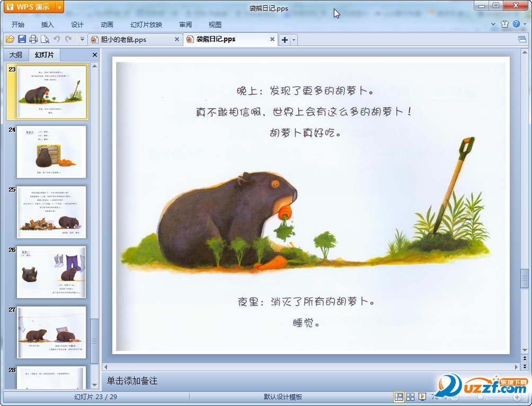Click up arrow of thumbnail pane scrollbar
The height and width of the screenshot is (406, 532).
(95, 66)
